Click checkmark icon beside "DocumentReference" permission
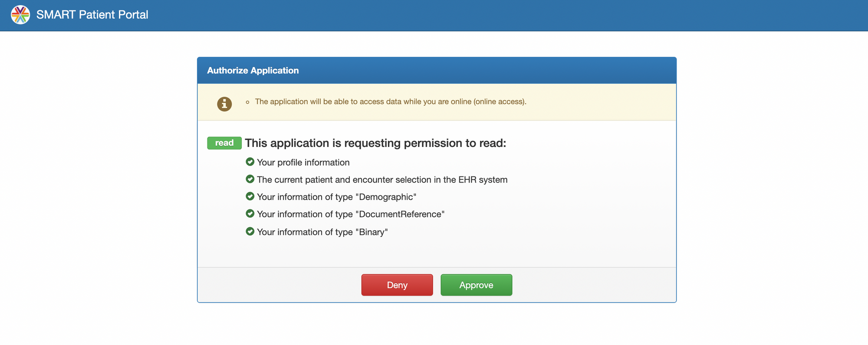Viewport: 868px width, 345px height. pyautogui.click(x=250, y=214)
